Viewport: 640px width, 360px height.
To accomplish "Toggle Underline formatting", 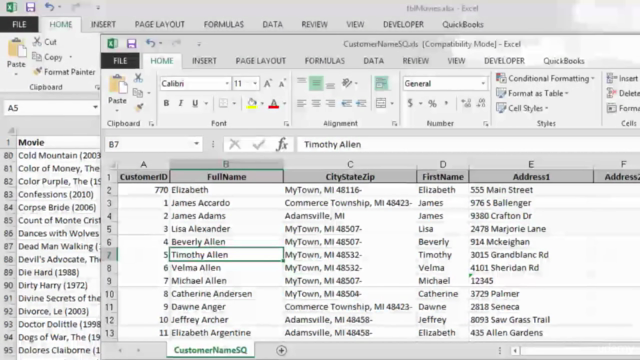I will tap(195, 103).
